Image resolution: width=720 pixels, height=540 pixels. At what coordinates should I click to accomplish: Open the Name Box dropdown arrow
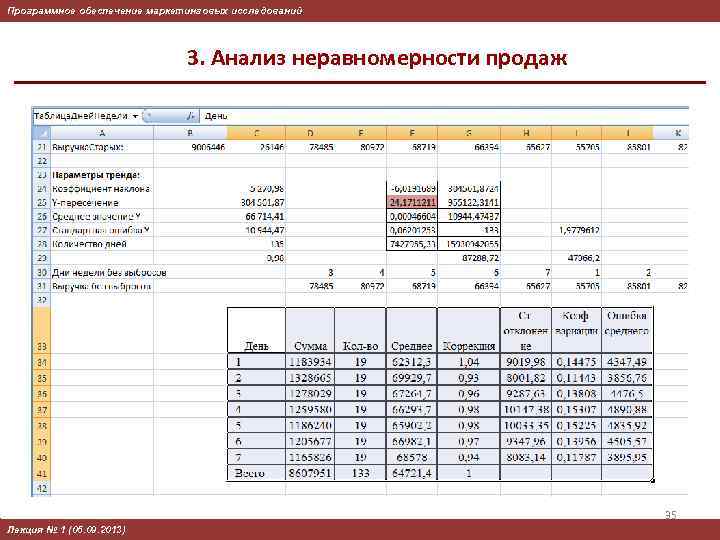135,116
